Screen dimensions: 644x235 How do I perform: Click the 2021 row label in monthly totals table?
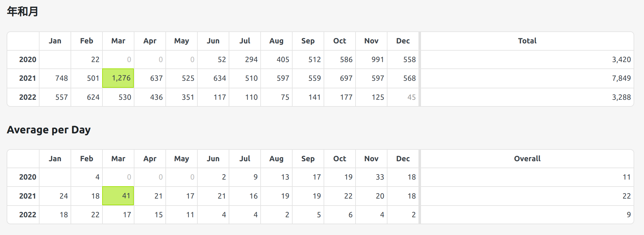tap(28, 78)
